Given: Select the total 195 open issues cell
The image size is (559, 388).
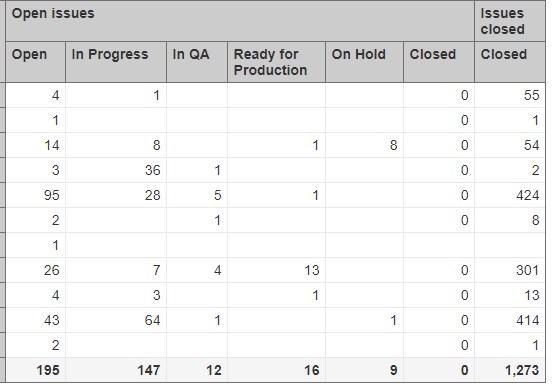Looking at the screenshot, I should coord(36,370).
